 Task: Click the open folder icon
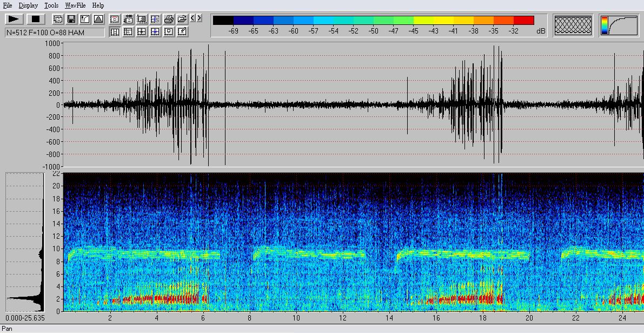[182, 19]
